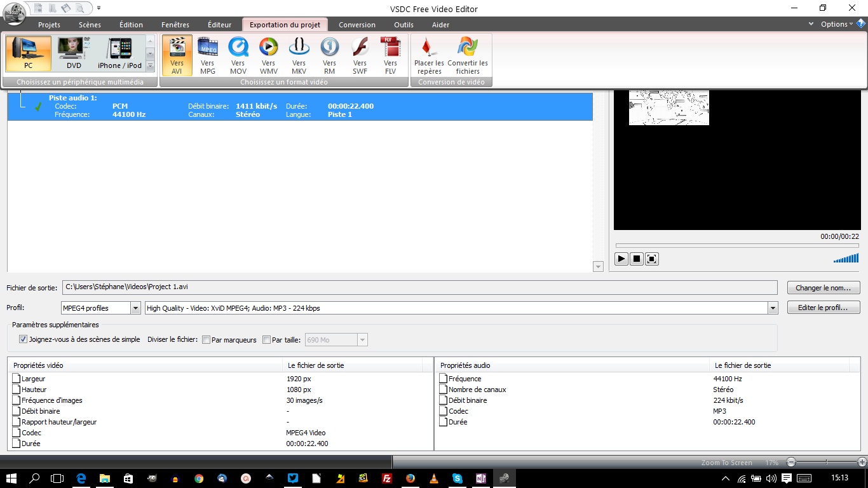Click the preview playback progress bar

tap(737, 245)
